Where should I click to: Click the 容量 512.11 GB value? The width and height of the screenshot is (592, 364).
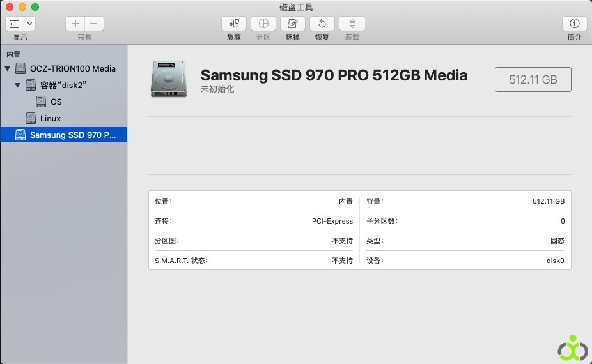(549, 201)
